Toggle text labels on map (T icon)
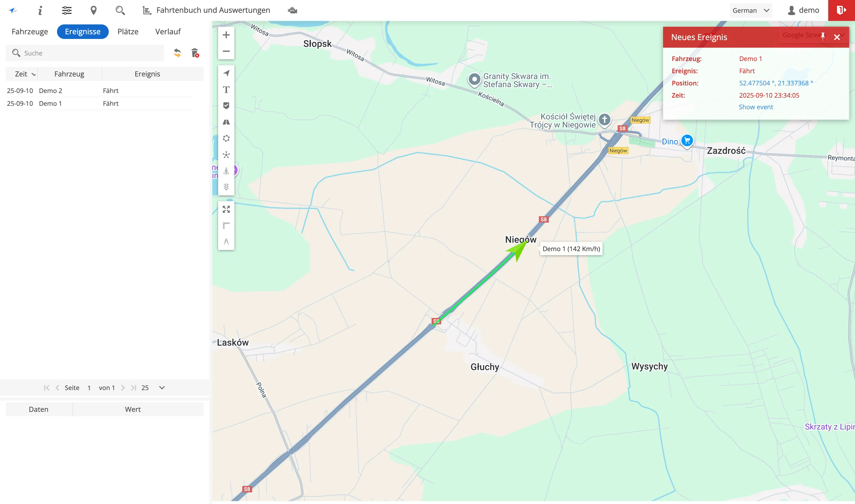The height and width of the screenshot is (504, 855). tap(226, 90)
